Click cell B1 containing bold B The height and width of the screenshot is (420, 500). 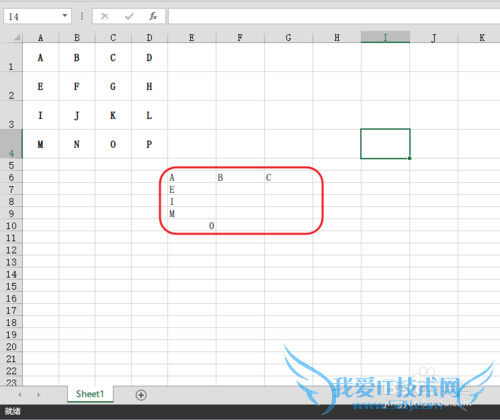[77, 57]
